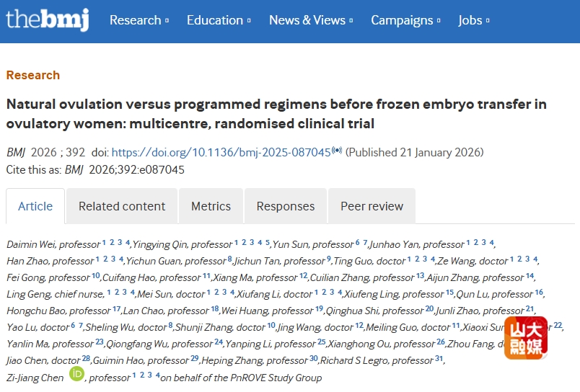Click the red media watermark badge
The width and height of the screenshot is (580, 392).
pos(526,337)
